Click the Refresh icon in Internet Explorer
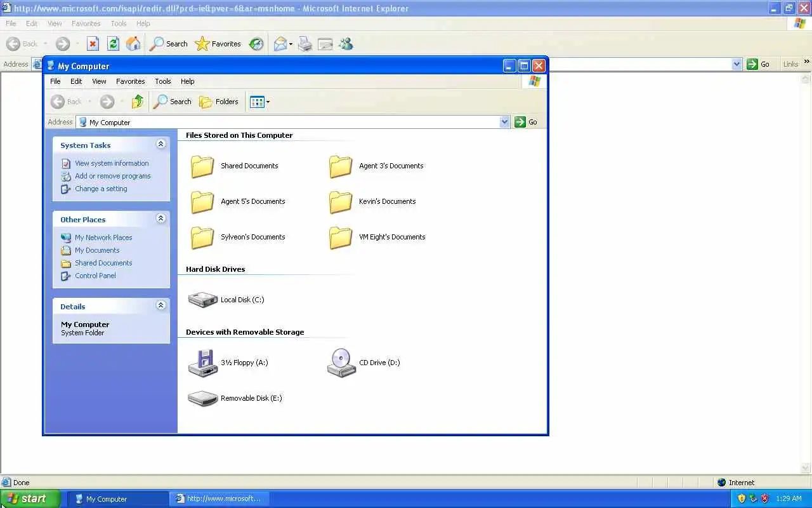The width and height of the screenshot is (812, 508). point(113,44)
